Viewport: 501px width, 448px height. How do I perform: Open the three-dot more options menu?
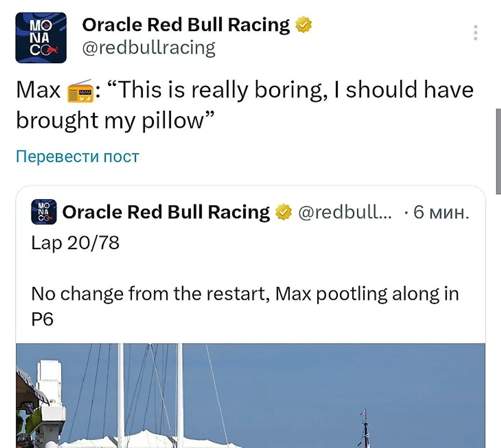pyautogui.click(x=475, y=33)
